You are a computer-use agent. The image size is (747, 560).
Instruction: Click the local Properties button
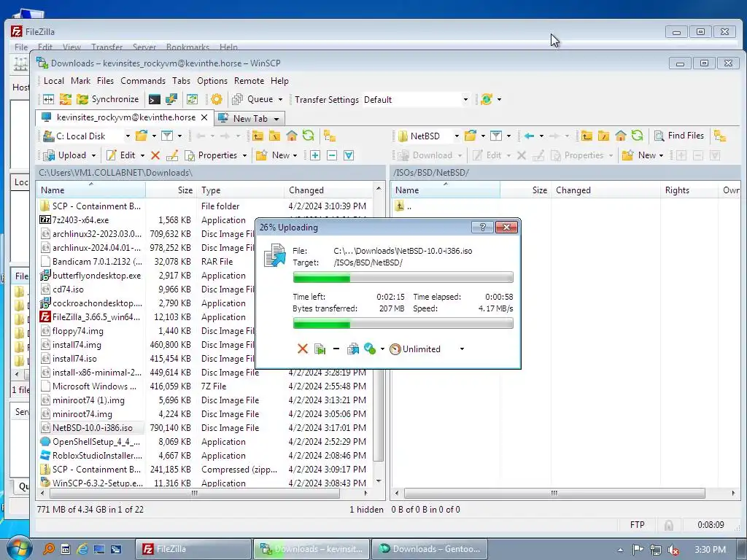click(211, 155)
